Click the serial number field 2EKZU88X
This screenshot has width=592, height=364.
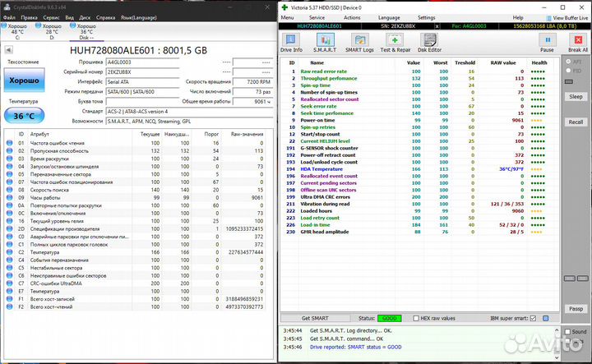click(142, 72)
